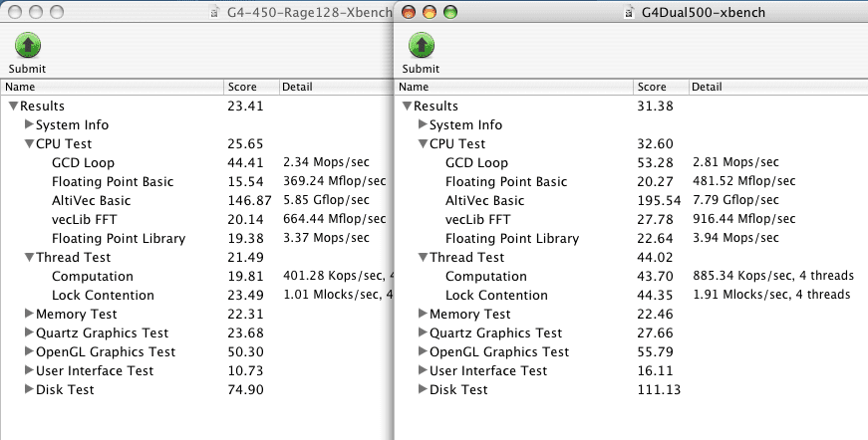Click Disk Test score 111.13
868x440 pixels.
click(659, 389)
